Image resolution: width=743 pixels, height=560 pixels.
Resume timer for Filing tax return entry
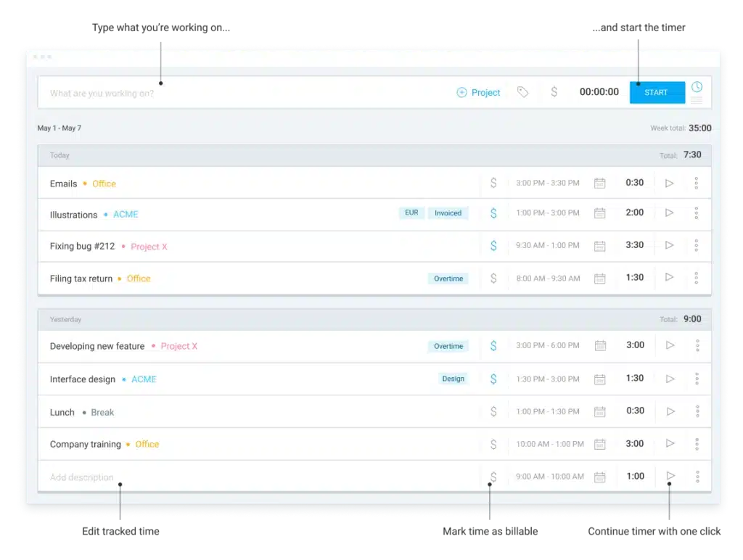point(670,277)
